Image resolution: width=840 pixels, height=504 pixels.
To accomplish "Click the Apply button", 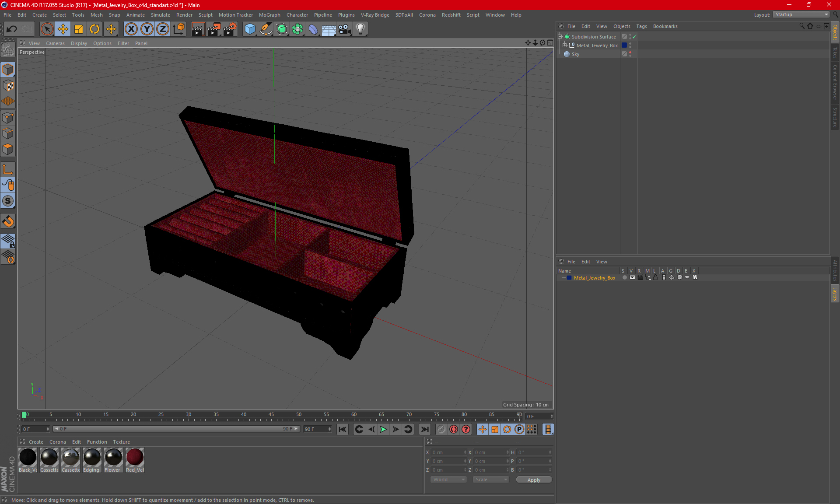I will pyautogui.click(x=534, y=480).
